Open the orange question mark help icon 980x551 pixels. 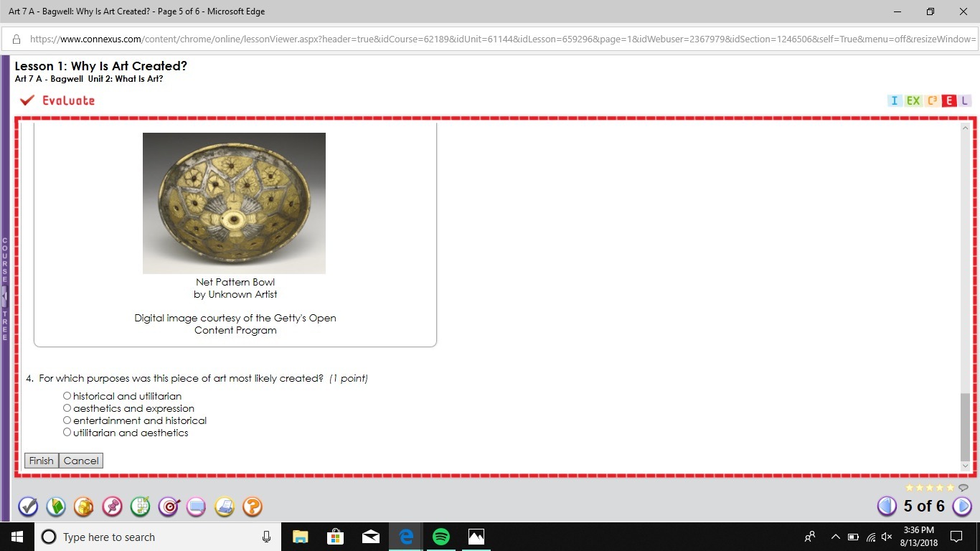tap(253, 507)
